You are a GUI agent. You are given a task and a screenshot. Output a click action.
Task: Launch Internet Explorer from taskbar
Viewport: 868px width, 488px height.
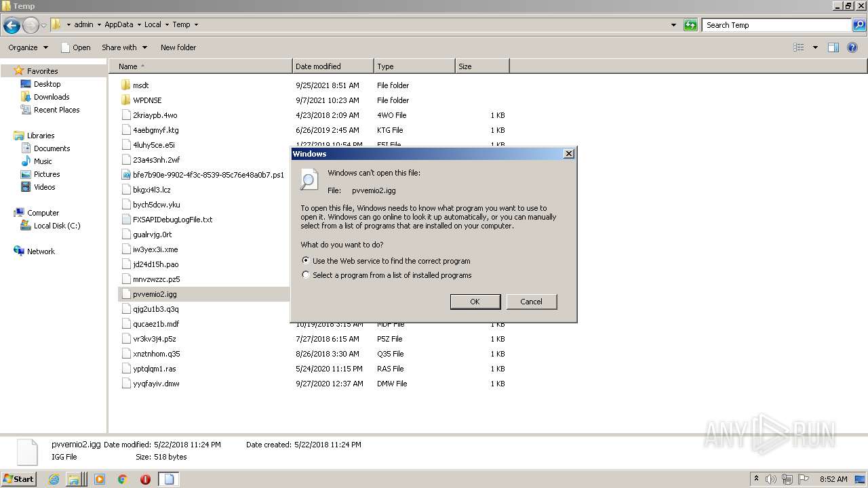[54, 479]
